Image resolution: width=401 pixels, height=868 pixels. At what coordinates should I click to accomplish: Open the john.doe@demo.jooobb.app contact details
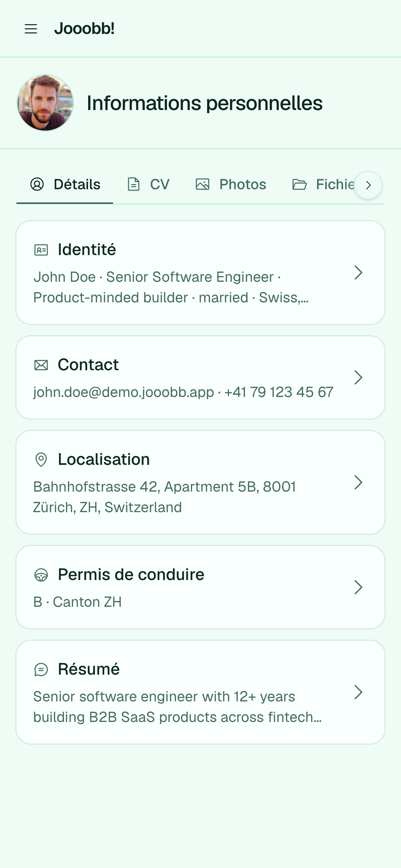pyautogui.click(x=200, y=377)
